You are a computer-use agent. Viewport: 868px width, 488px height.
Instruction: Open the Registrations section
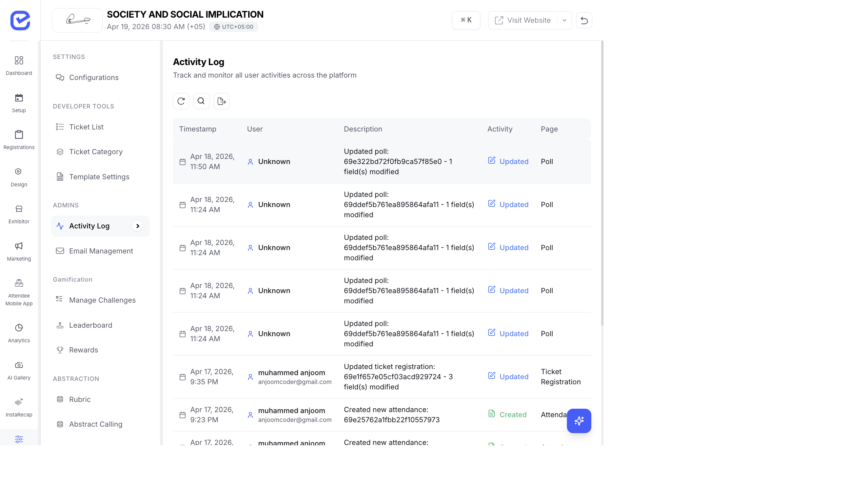[19, 140]
